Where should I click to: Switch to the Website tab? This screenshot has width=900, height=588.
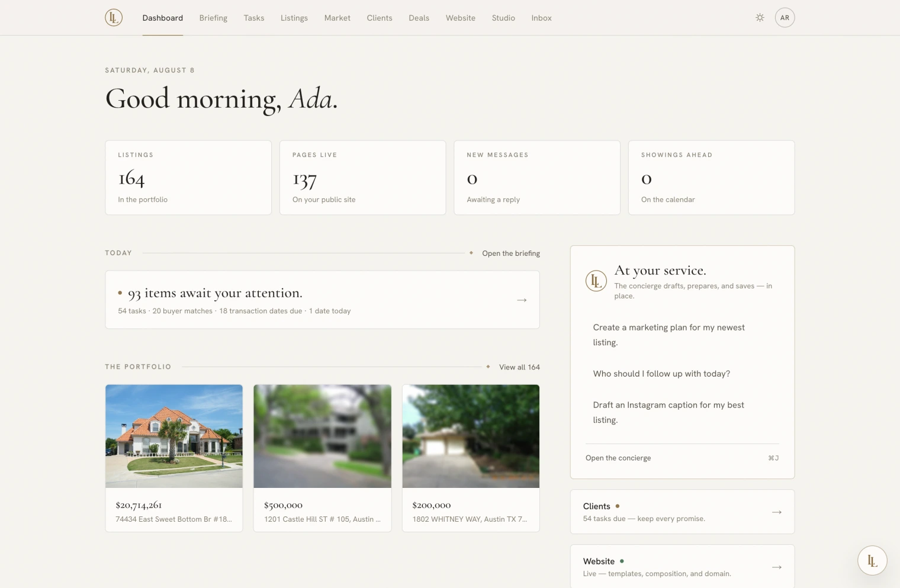461,18
